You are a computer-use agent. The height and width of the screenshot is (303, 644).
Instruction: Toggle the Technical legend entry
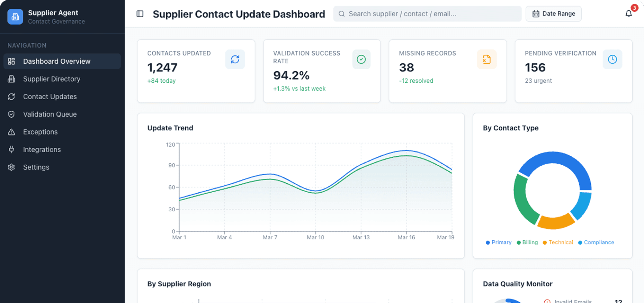pyautogui.click(x=558, y=242)
